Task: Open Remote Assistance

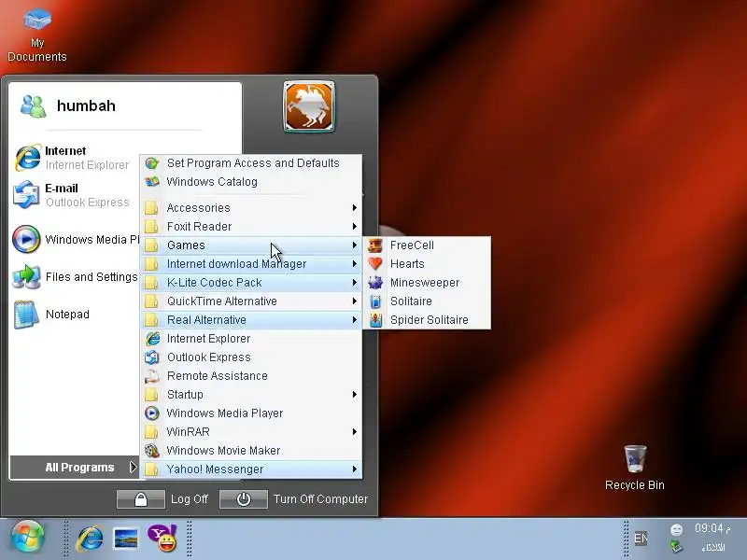Action: [251, 376]
